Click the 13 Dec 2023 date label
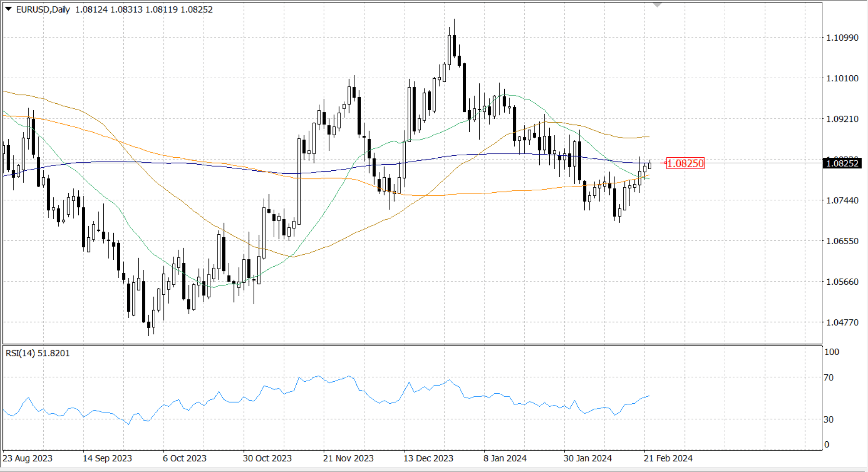 point(428,458)
